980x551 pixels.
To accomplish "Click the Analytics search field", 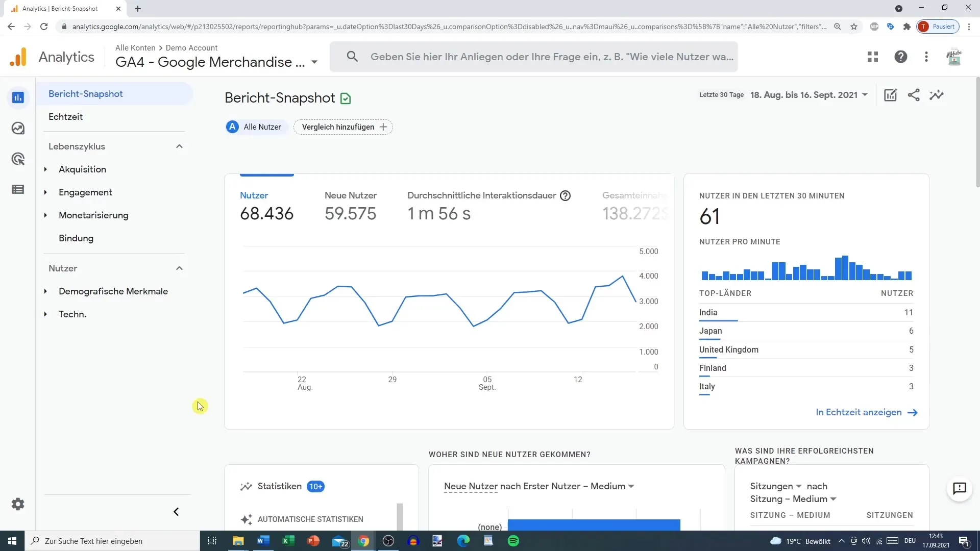I will (x=534, y=57).
